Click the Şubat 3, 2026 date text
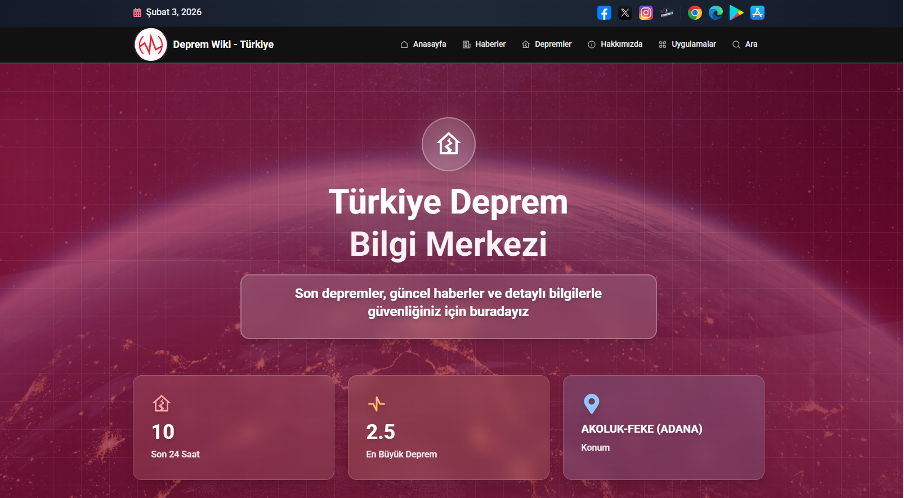 pos(174,12)
